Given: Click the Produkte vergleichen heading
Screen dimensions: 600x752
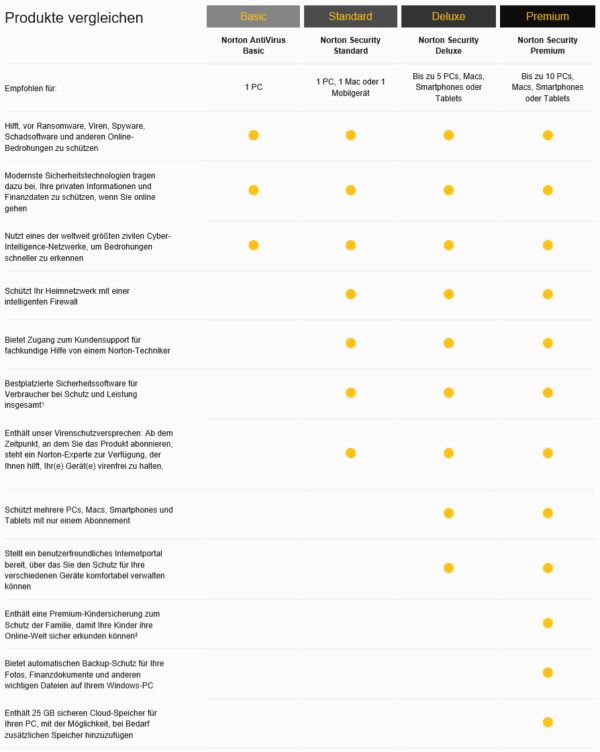Looking at the screenshot, I should (x=74, y=18).
